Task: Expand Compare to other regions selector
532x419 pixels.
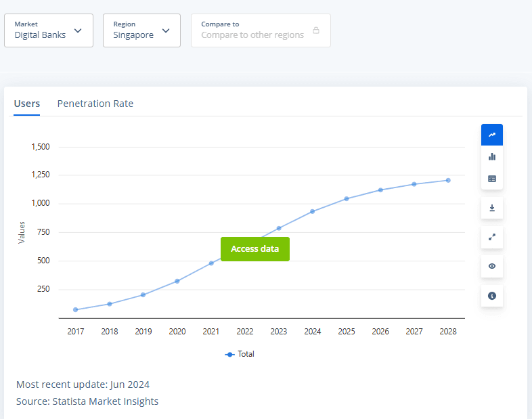Action: [261, 30]
